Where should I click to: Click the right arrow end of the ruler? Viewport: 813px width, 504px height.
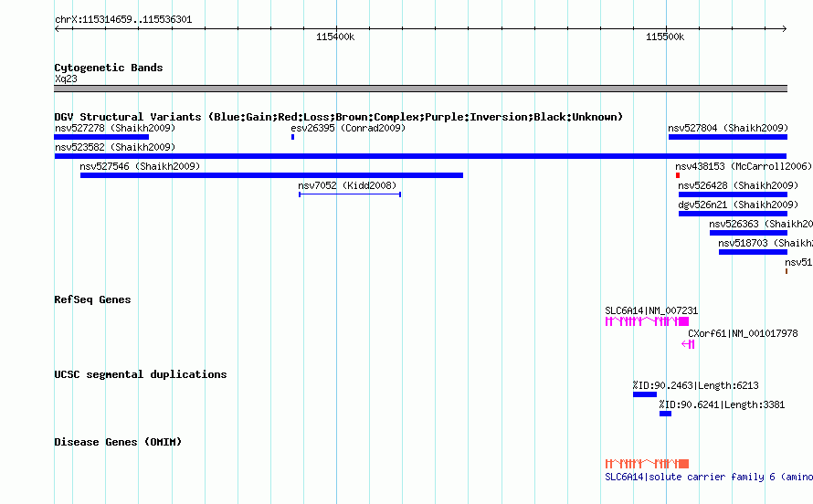(785, 29)
